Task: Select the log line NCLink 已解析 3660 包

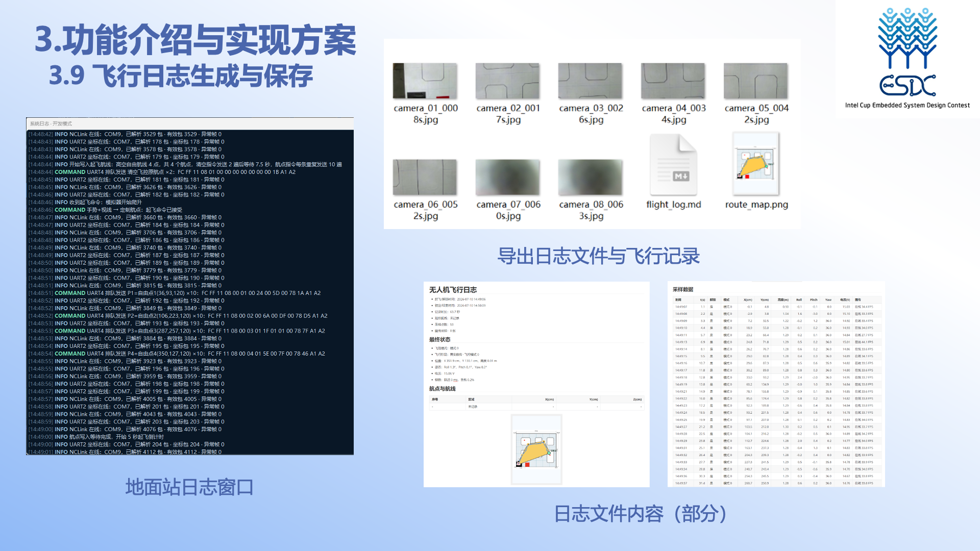Action: click(x=125, y=217)
